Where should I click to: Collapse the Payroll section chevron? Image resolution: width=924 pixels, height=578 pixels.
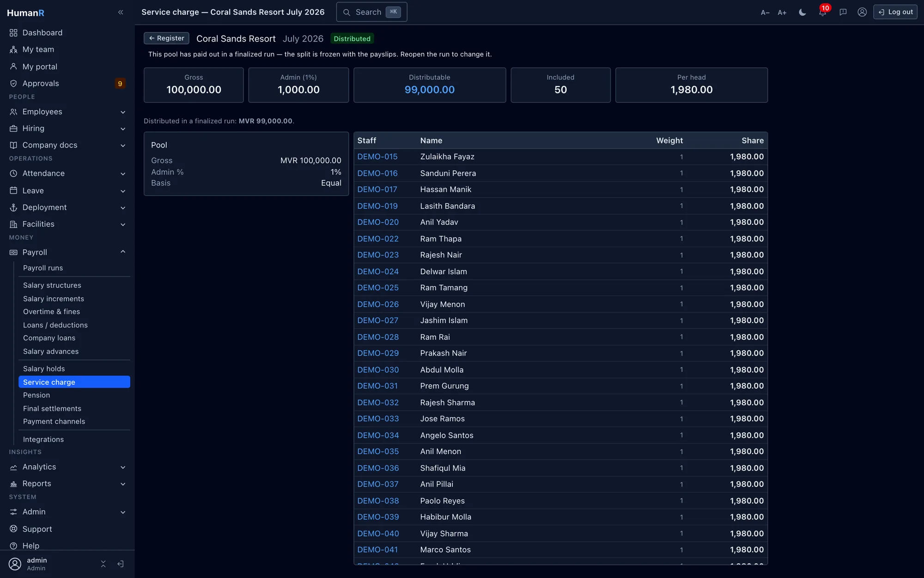tap(123, 252)
